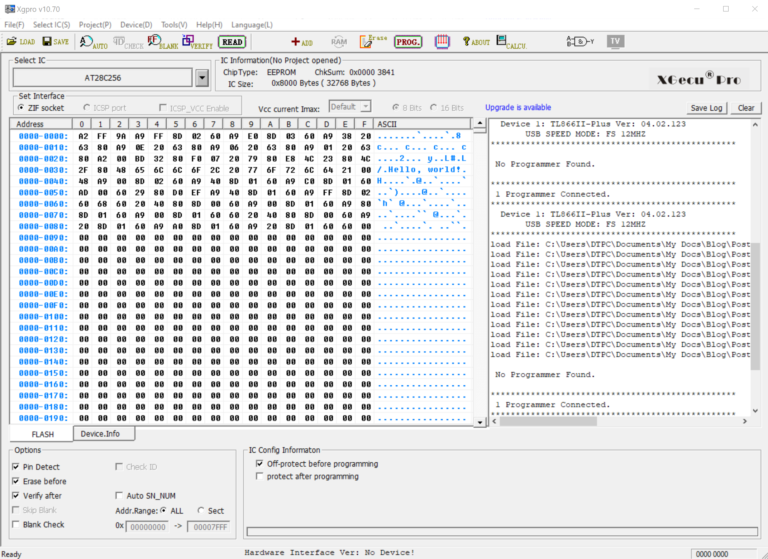Click the hex address row 0000-0030
This screenshot has height=559, width=768.
tap(242, 170)
